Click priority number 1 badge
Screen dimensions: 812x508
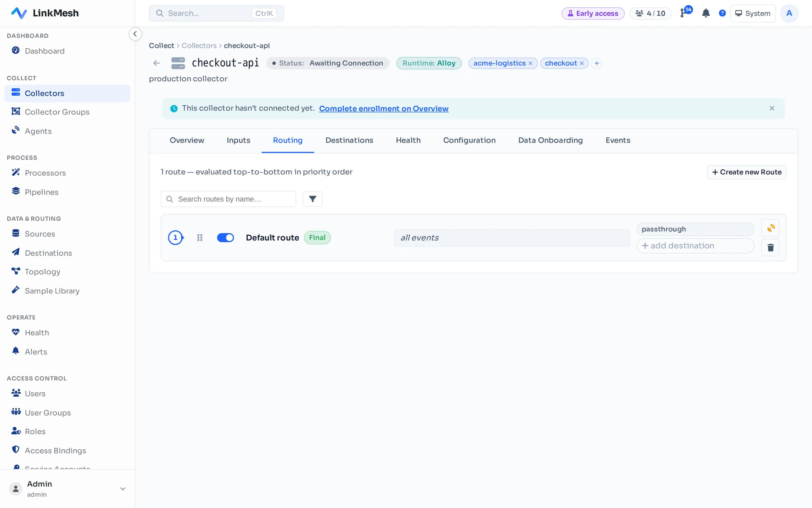pyautogui.click(x=175, y=238)
